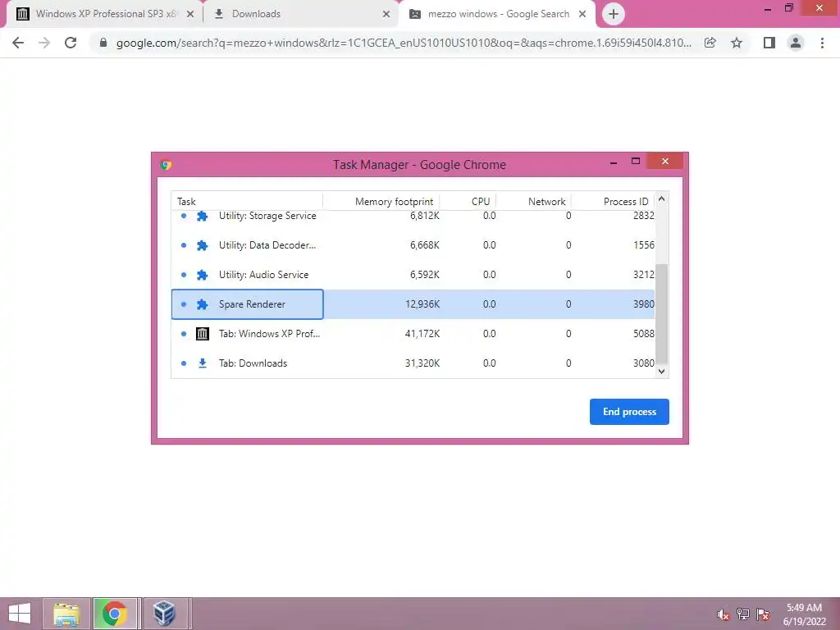
Task: Share this page icon in address bar
Action: click(710, 43)
